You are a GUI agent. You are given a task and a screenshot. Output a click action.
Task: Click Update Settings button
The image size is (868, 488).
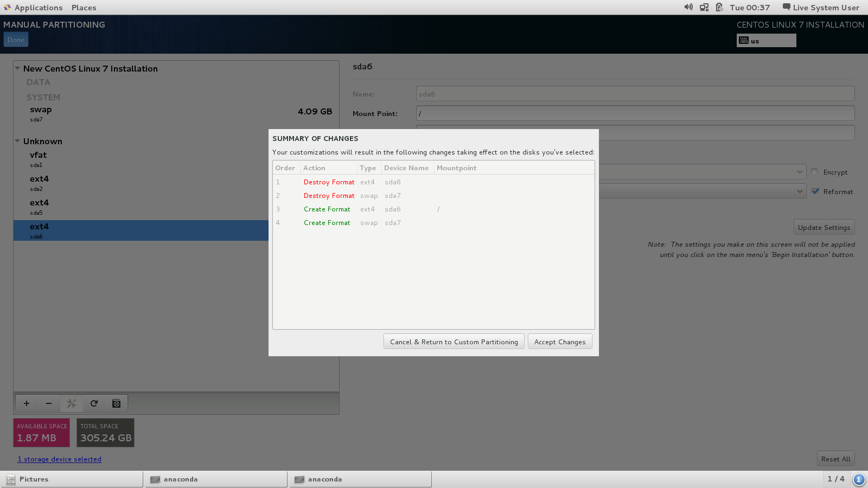point(824,227)
